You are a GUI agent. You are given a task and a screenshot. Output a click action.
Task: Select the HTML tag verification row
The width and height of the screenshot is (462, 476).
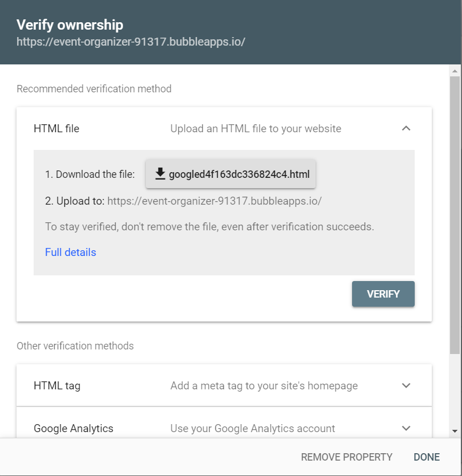tap(224, 385)
